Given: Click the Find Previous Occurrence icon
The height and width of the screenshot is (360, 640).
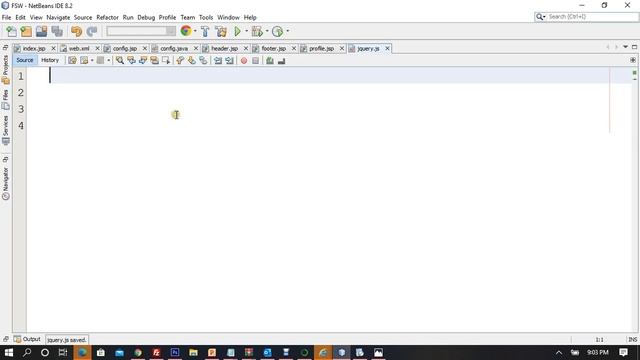Looking at the screenshot, I should (131, 61).
